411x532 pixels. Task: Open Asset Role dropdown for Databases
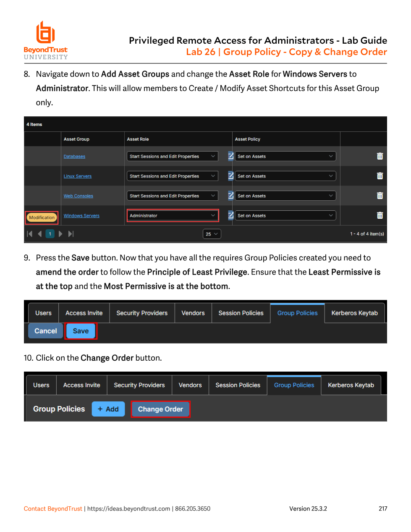point(173,156)
